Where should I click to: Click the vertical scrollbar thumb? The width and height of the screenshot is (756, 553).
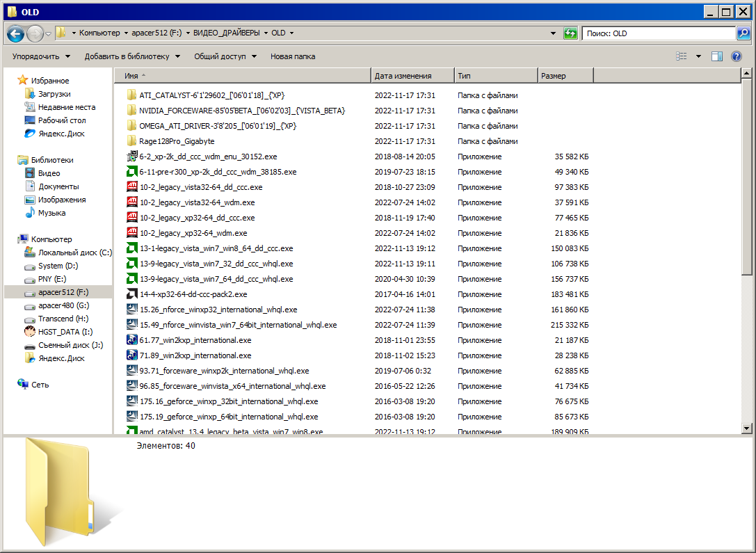point(747,177)
